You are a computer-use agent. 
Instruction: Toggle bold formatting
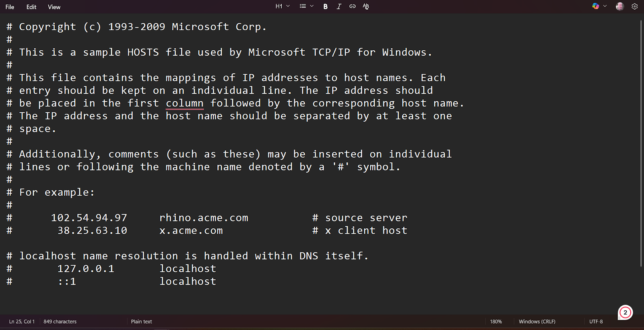325,6
